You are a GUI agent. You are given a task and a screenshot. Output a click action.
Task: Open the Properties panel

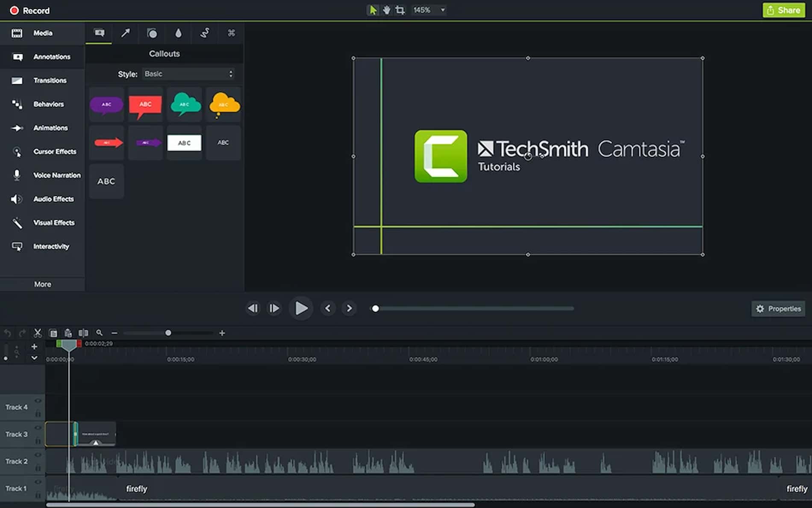tap(778, 308)
